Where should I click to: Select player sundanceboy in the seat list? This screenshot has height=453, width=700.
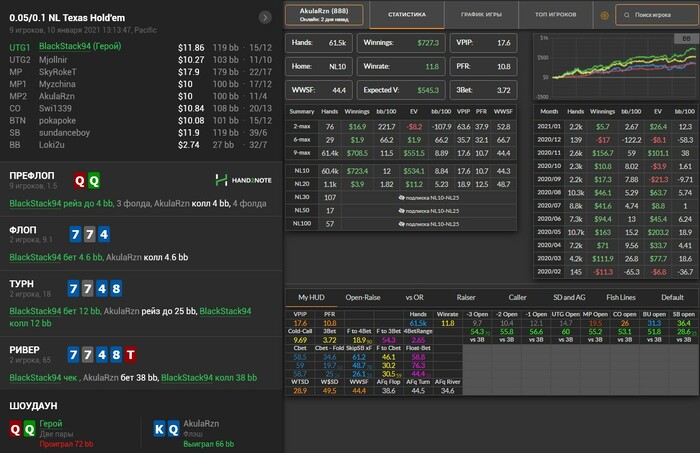[x=64, y=133]
